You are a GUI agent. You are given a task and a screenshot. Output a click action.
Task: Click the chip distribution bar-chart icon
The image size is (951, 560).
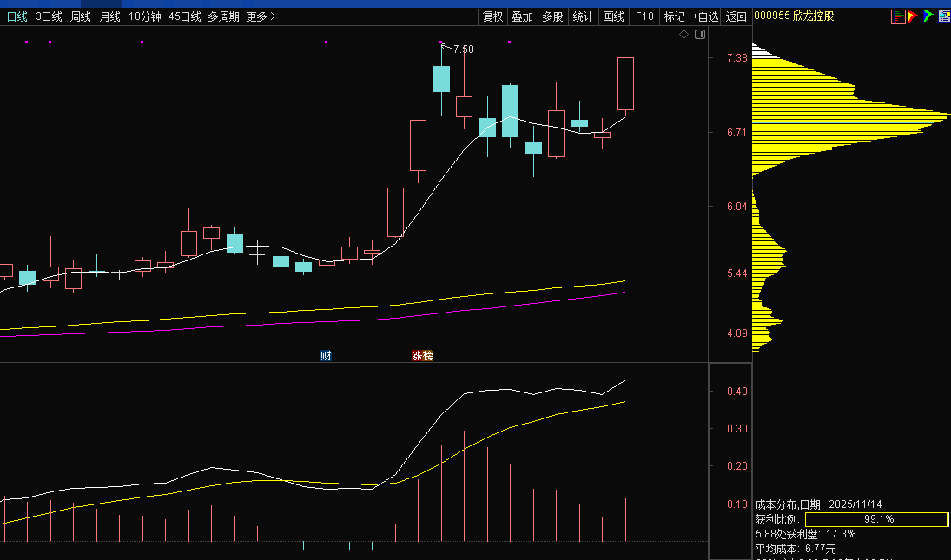point(898,17)
